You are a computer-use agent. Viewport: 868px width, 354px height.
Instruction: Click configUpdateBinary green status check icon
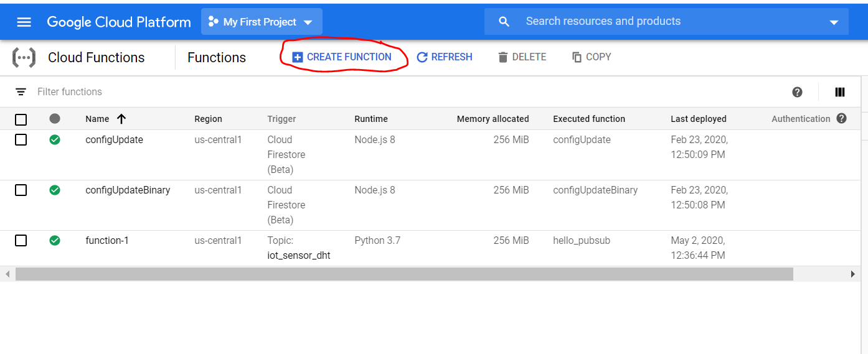tap(55, 190)
